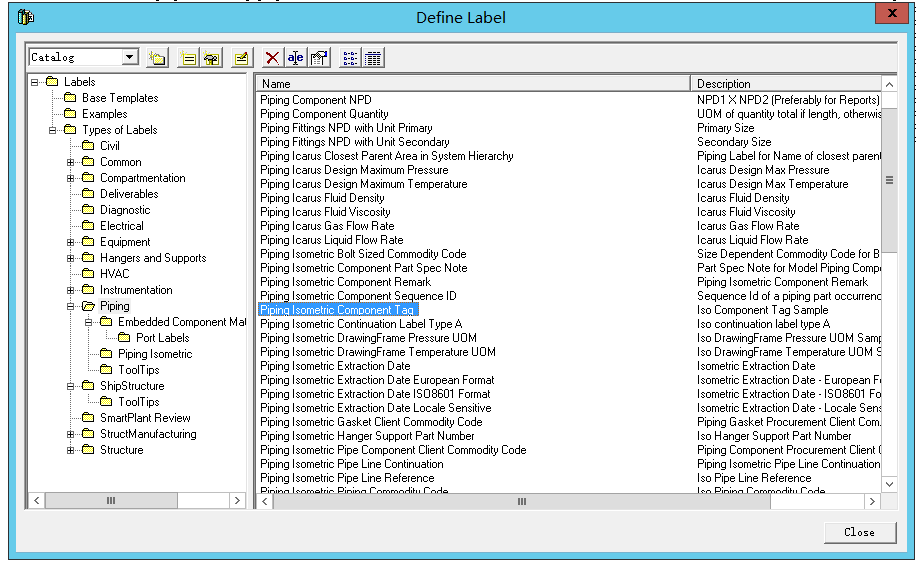Collapse the Types of Labels node
The height and width of the screenshot is (562, 917).
pyautogui.click(x=53, y=130)
